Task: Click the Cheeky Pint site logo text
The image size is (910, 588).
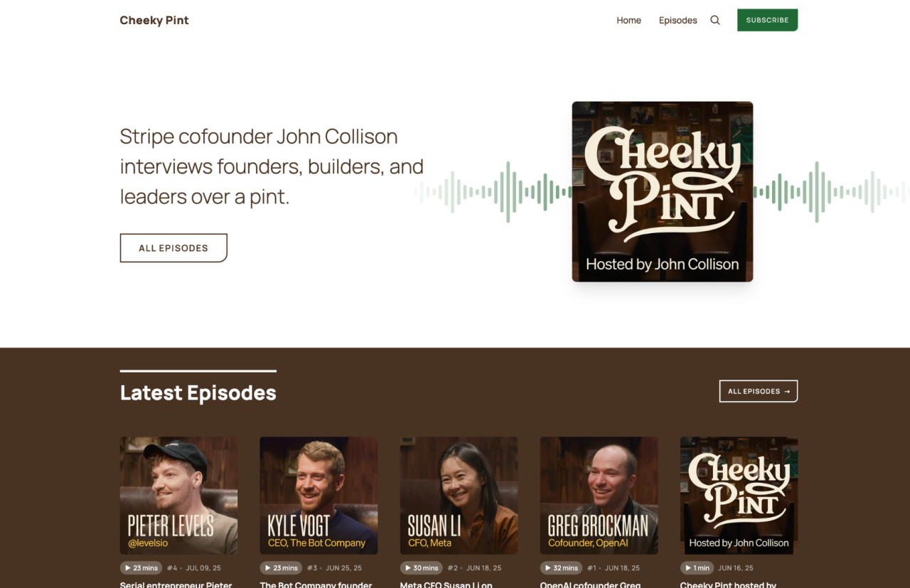Action: tap(154, 20)
